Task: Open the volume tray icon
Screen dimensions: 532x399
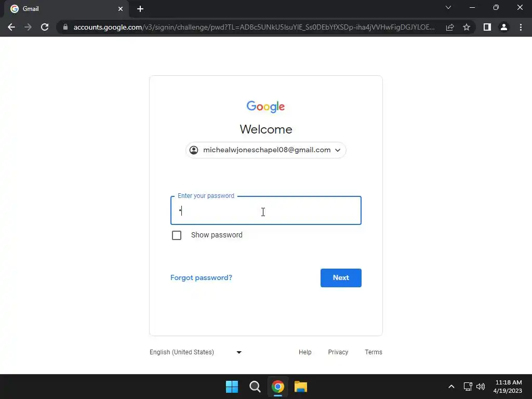Action: pyautogui.click(x=481, y=387)
